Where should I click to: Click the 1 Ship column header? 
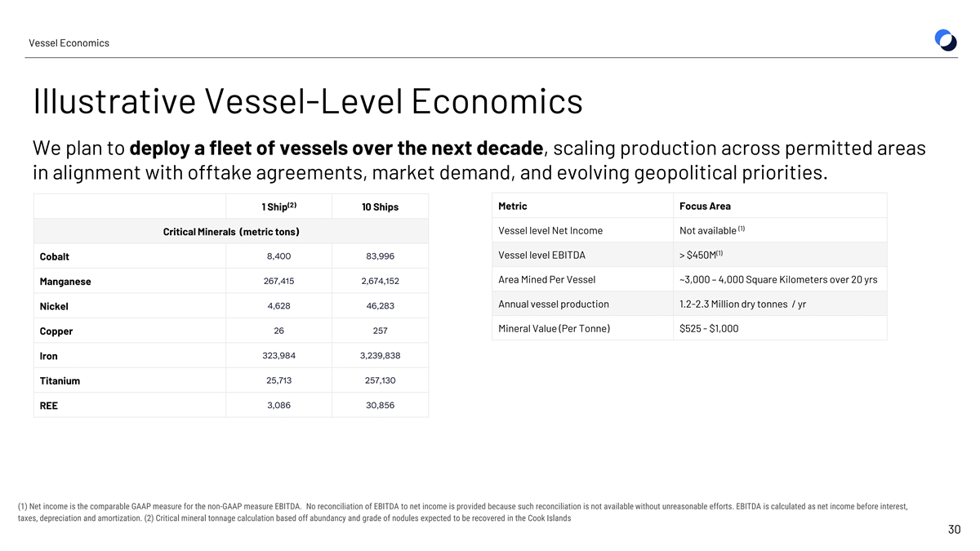[278, 207]
